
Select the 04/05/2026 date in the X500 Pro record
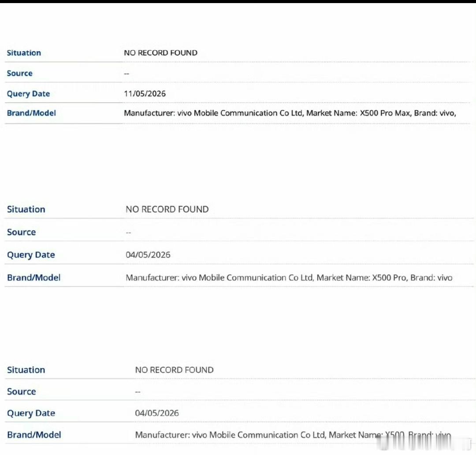[148, 254]
